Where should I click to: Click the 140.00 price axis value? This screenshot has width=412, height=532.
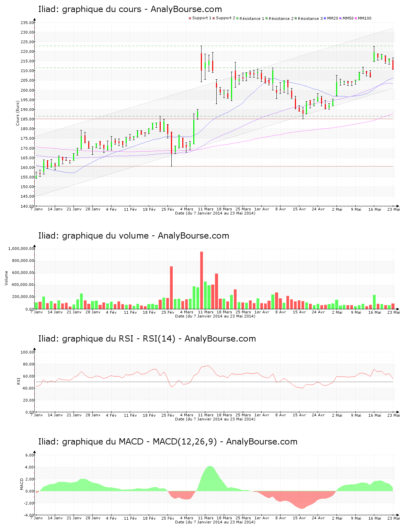(27, 206)
